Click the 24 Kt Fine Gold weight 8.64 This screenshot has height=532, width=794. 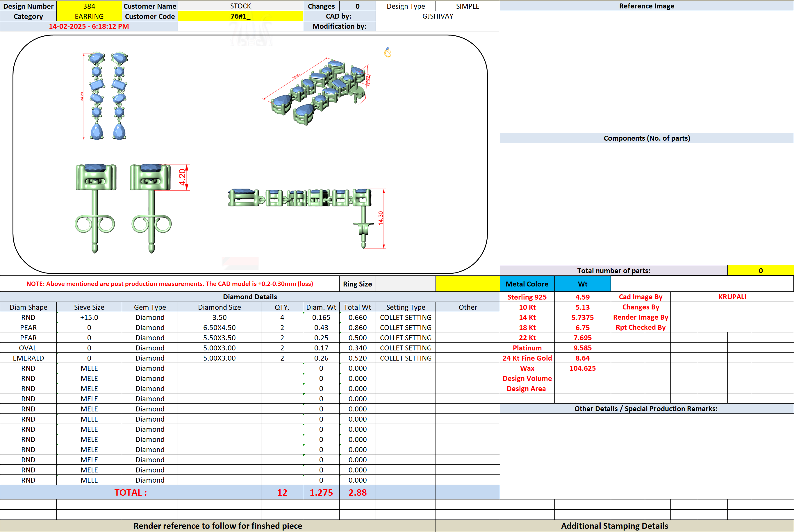pos(583,358)
